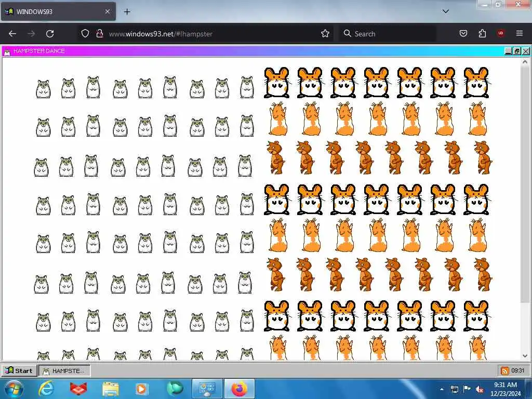The width and height of the screenshot is (532, 399).
Task: Reload the windows93.net page
Action: 50,34
